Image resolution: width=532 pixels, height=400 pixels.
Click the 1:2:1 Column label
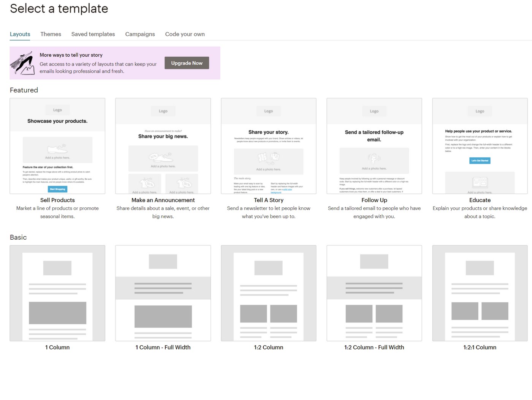480,347
